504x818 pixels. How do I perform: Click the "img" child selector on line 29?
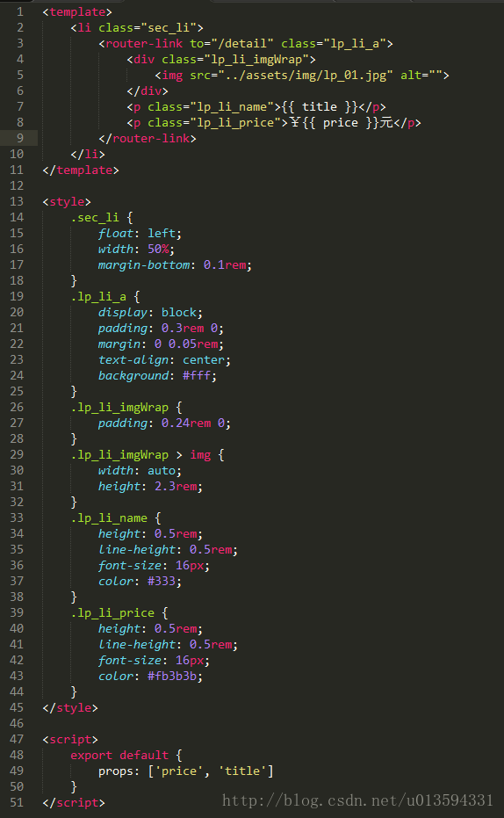[200, 455]
